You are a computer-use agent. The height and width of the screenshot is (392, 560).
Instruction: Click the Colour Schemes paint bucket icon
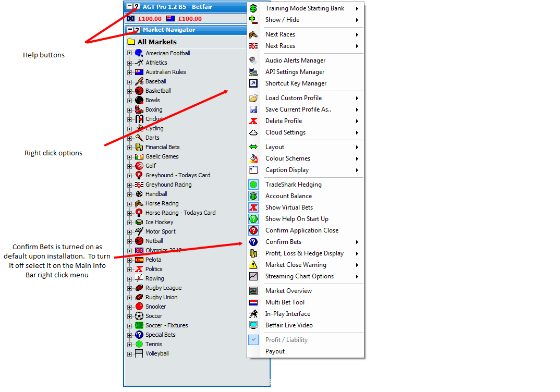pos(253,158)
